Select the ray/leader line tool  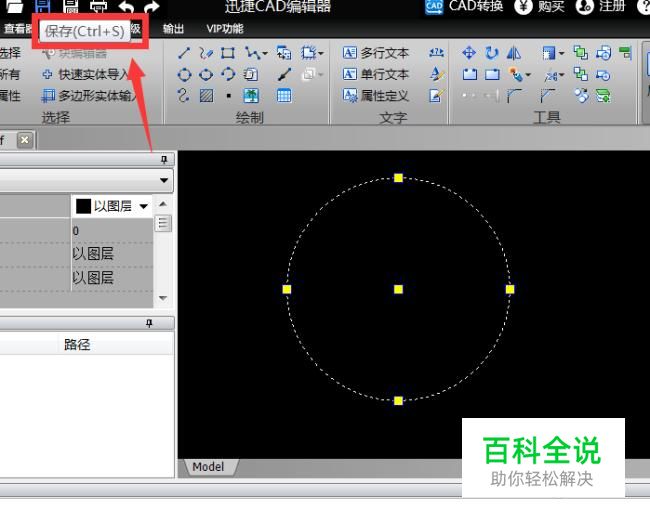tap(284, 75)
